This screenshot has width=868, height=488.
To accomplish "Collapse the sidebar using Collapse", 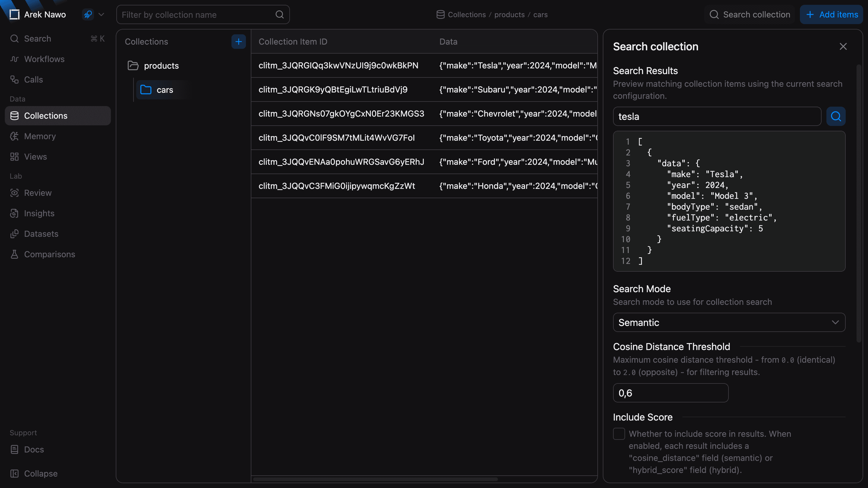I will pyautogui.click(x=58, y=474).
